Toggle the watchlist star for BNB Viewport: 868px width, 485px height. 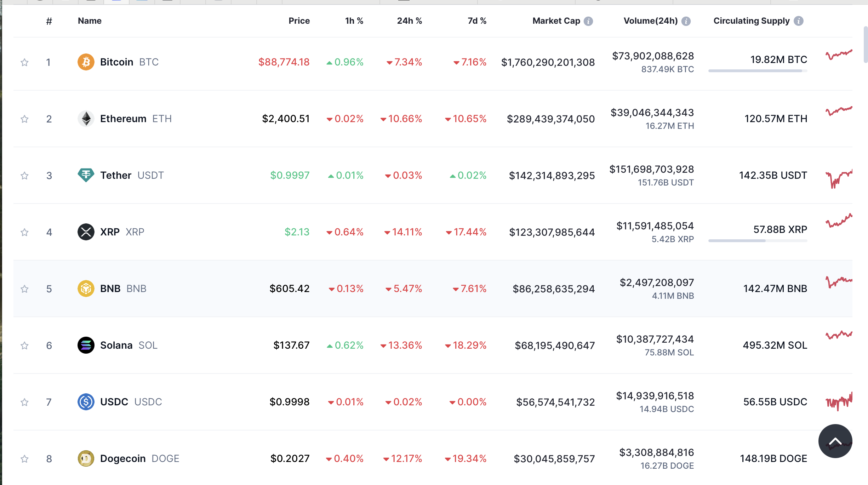(24, 289)
